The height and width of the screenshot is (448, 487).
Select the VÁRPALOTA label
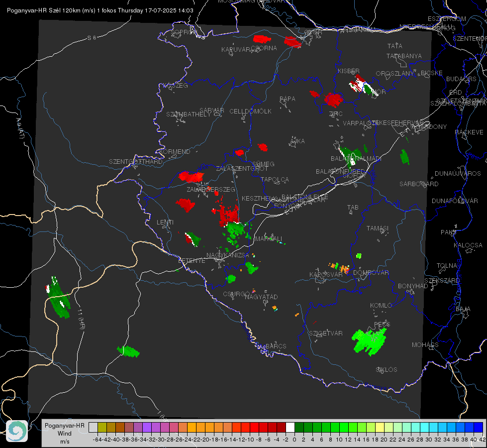coord(360,123)
